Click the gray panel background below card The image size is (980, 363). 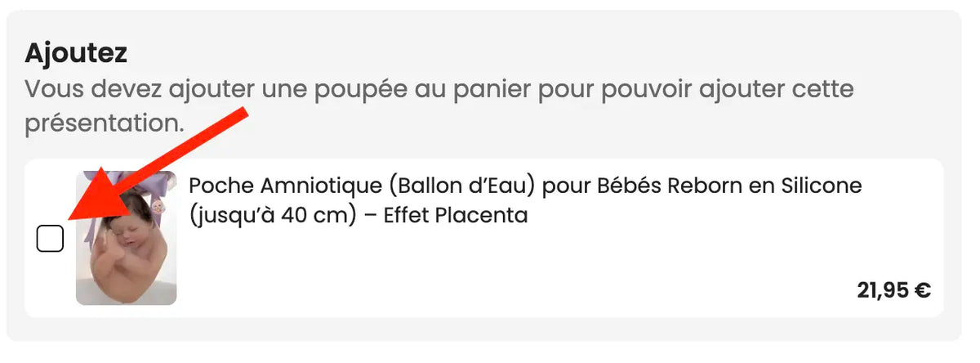483,329
